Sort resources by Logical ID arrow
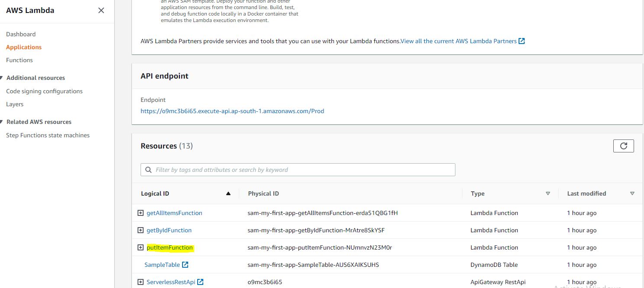The width and height of the screenshot is (644, 288). point(228,193)
